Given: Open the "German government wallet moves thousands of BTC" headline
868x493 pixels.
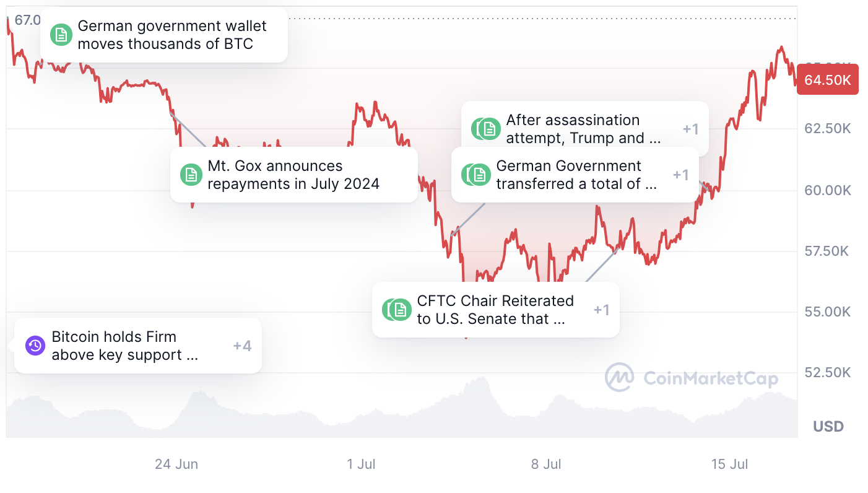Looking at the screenshot, I should [x=171, y=35].
